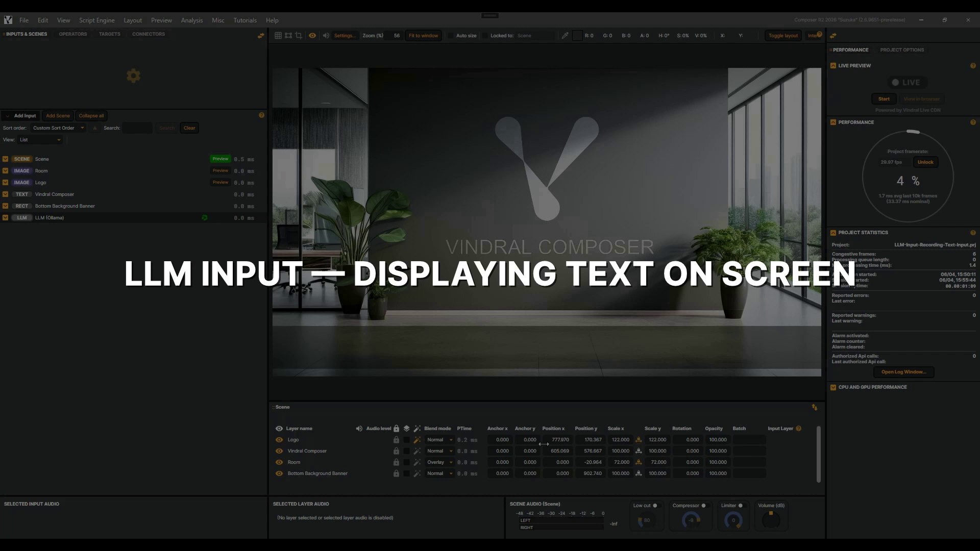The image size is (980, 551).
Task: Hide the Bottom Background Banner layer
Action: coord(279,473)
